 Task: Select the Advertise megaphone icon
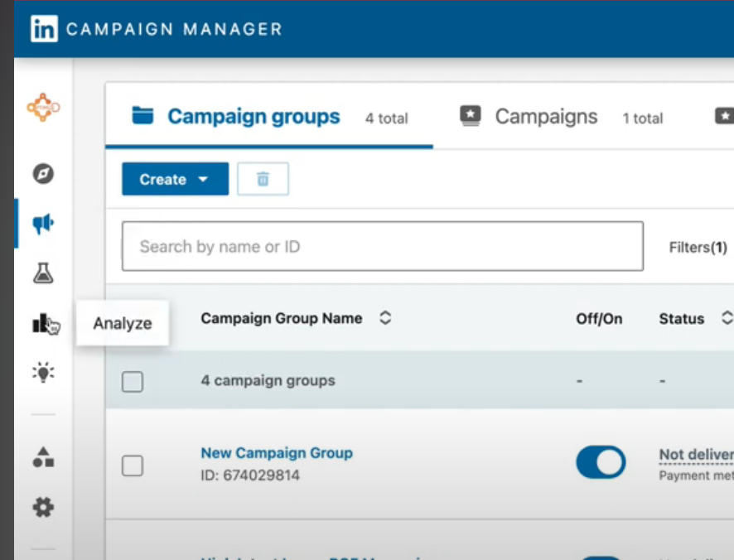(43, 224)
